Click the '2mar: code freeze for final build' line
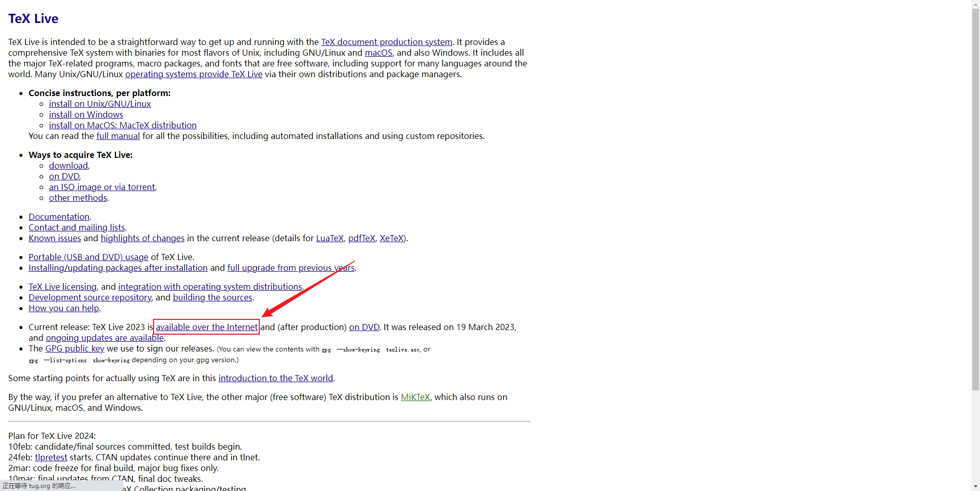Image resolution: width=980 pixels, height=491 pixels. point(113,468)
